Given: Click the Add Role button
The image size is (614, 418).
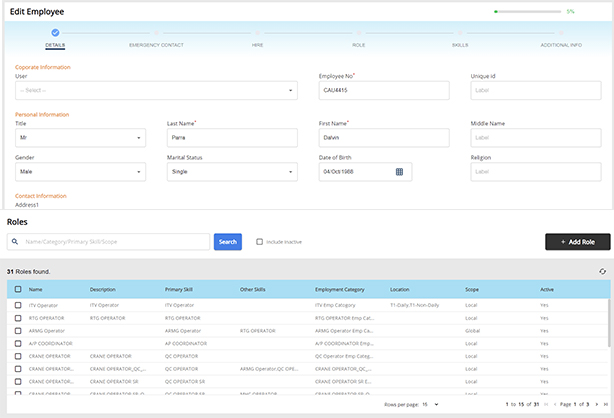Looking at the screenshot, I should (x=577, y=242).
